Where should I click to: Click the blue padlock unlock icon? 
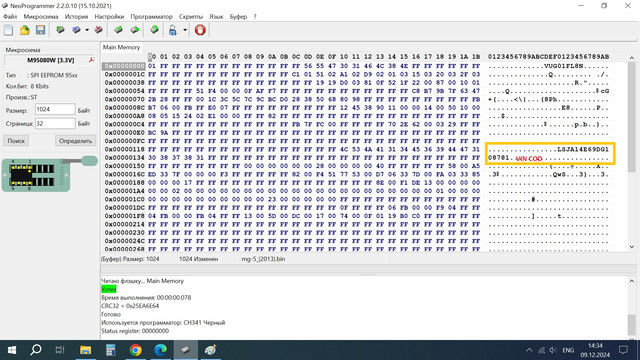click(173, 30)
